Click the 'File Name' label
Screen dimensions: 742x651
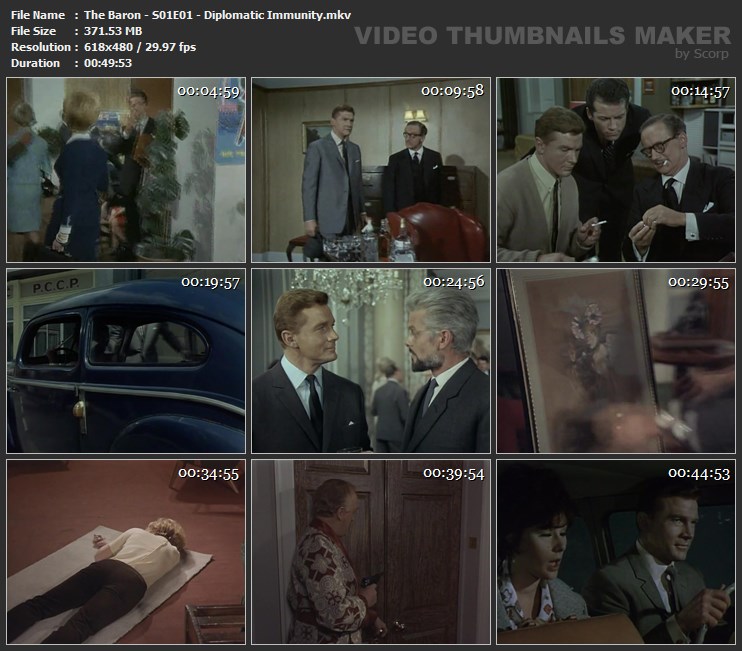coord(38,15)
